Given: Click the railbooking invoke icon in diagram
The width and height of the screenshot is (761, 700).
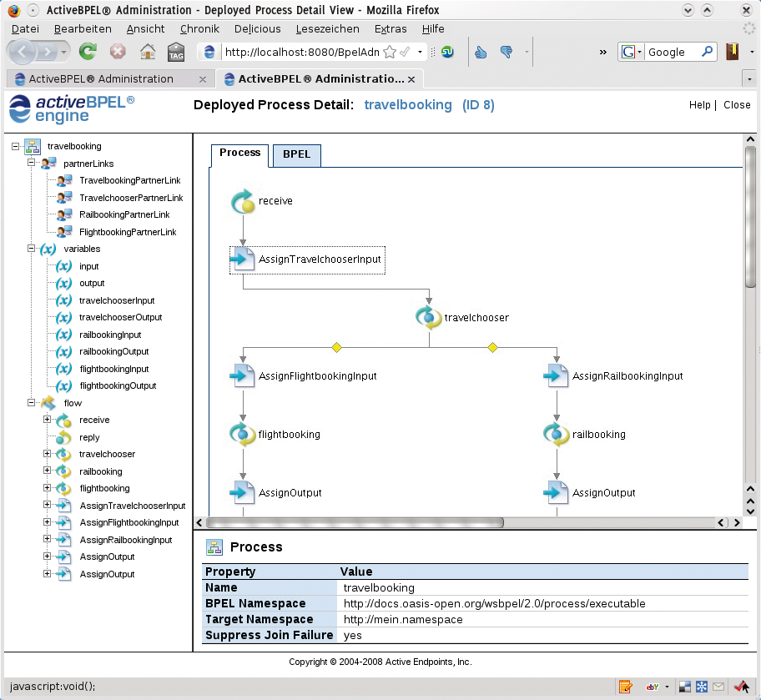Looking at the screenshot, I should coord(557,434).
